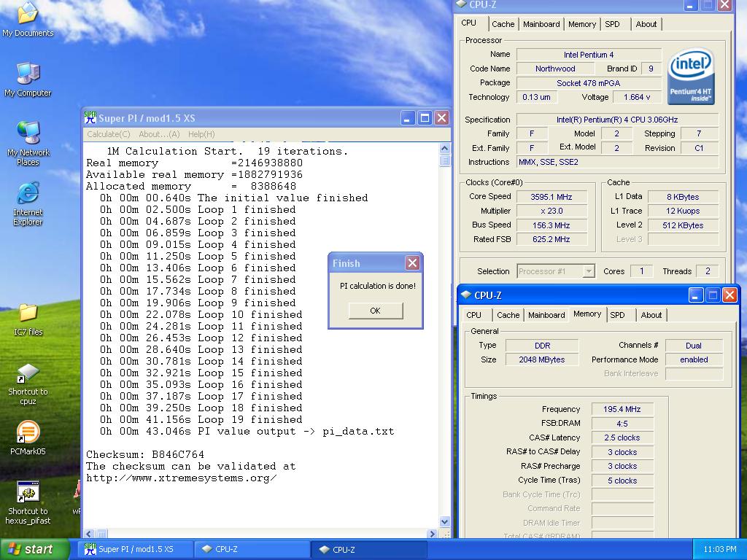The width and height of the screenshot is (747, 560).
Task: Switch to About tab in lower CPU-Z
Action: tap(651, 315)
